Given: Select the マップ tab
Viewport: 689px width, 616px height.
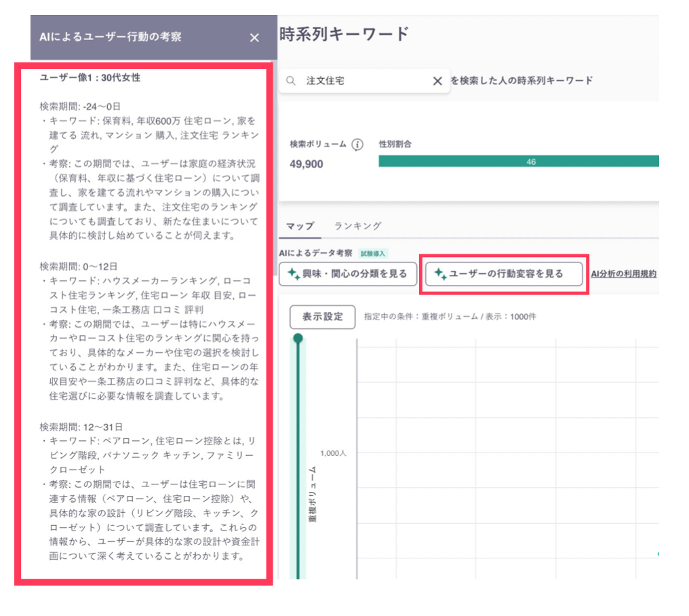Looking at the screenshot, I should (300, 226).
